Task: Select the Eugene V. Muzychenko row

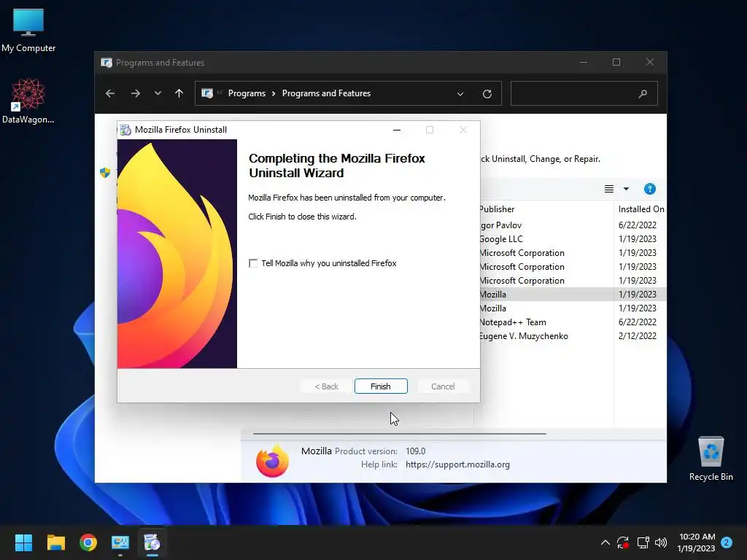Action: tap(524, 336)
